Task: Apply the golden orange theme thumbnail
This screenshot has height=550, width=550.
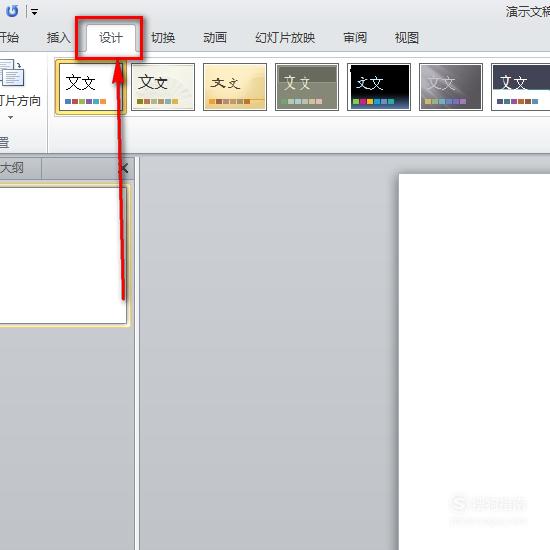Action: point(235,87)
